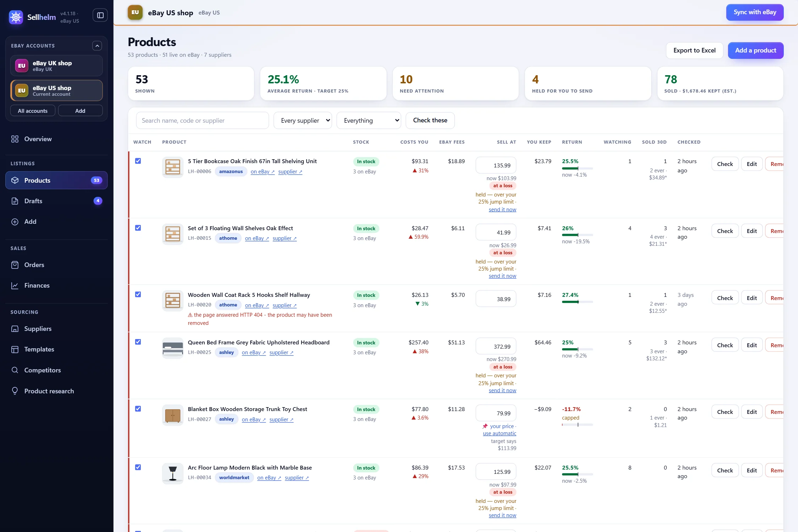Viewport: 798px width, 532px height.
Task: Open the Everything filter dropdown
Action: (x=369, y=121)
